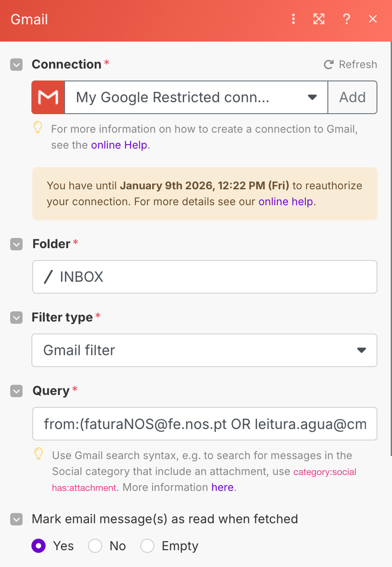
Task: Open help via the question mark icon
Action: (x=346, y=19)
